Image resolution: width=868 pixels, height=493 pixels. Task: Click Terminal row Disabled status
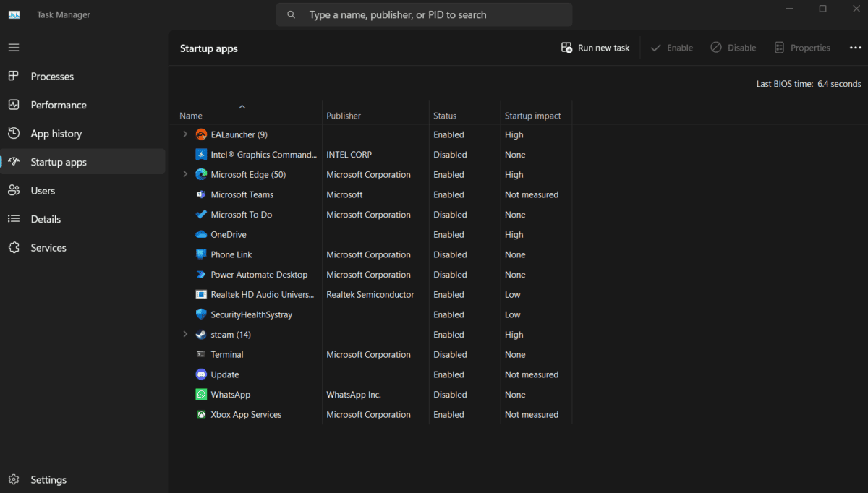pyautogui.click(x=450, y=355)
